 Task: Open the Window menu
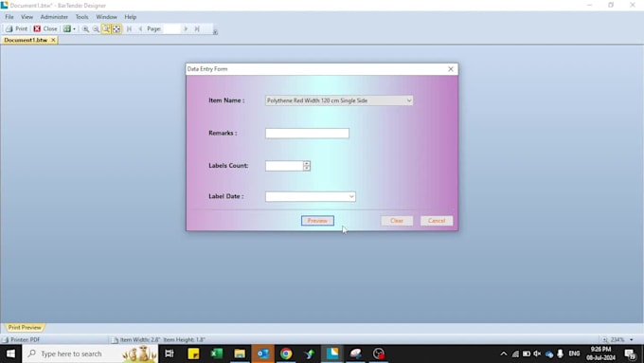106,17
